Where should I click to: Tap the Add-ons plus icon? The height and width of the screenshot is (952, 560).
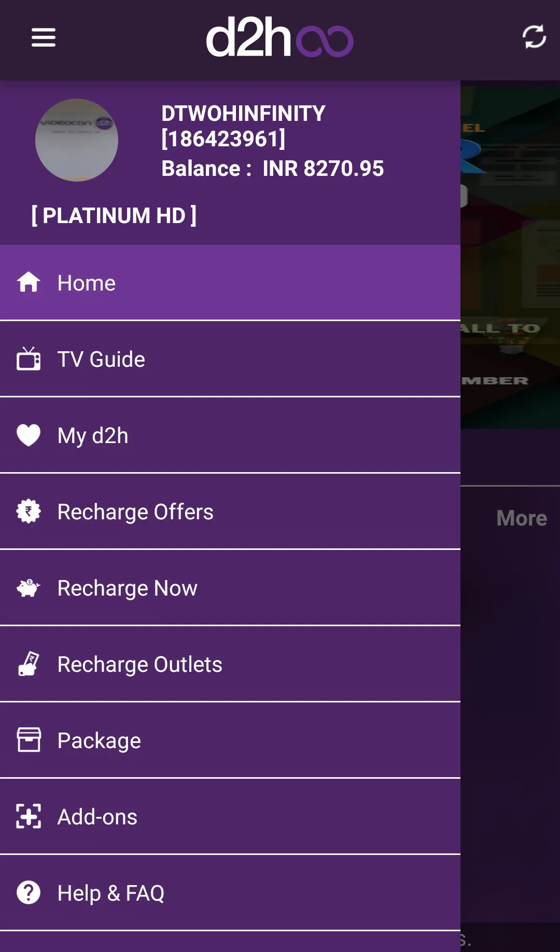click(x=29, y=816)
